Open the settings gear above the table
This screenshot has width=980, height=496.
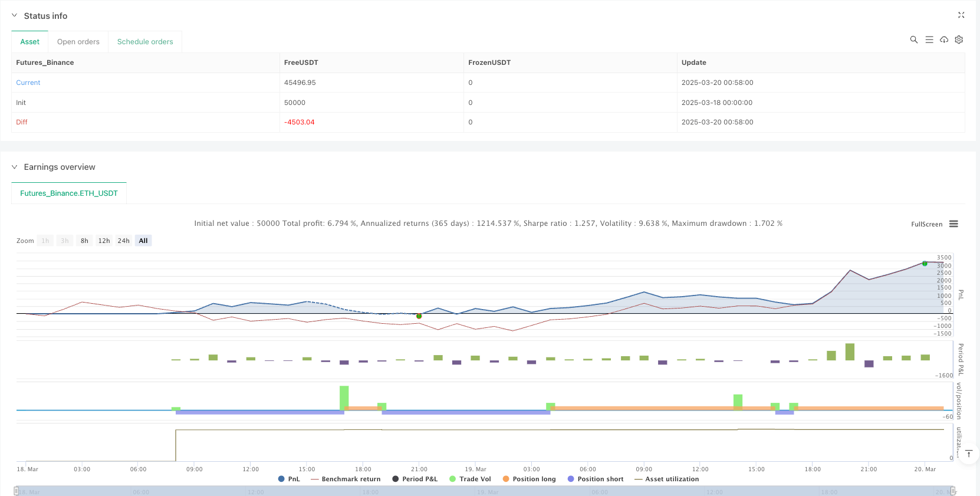pyautogui.click(x=959, y=40)
